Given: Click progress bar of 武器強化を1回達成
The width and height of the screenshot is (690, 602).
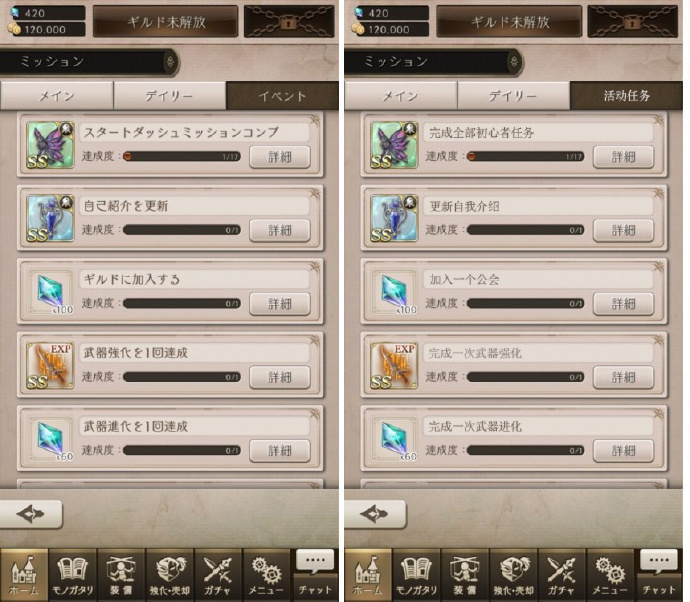Looking at the screenshot, I should tap(182, 377).
